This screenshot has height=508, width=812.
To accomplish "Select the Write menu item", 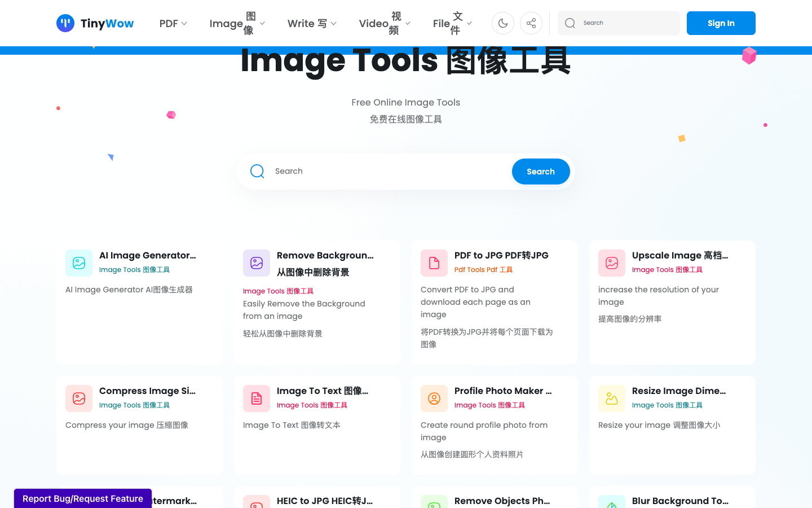I will pyautogui.click(x=311, y=23).
